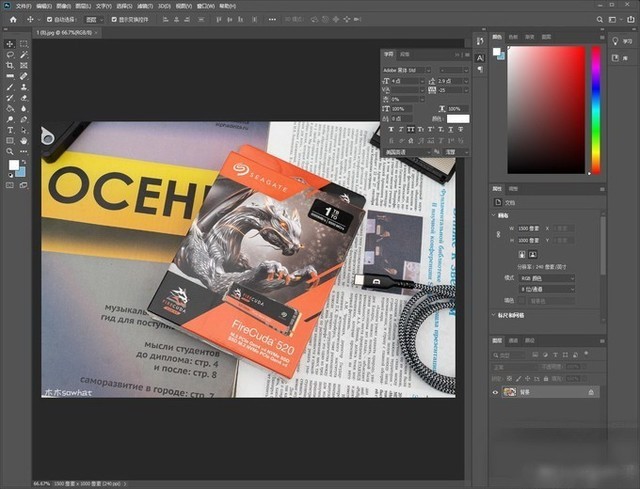Switch to the Channels tab in Layers panel
The width and height of the screenshot is (640, 489).
tap(513, 340)
